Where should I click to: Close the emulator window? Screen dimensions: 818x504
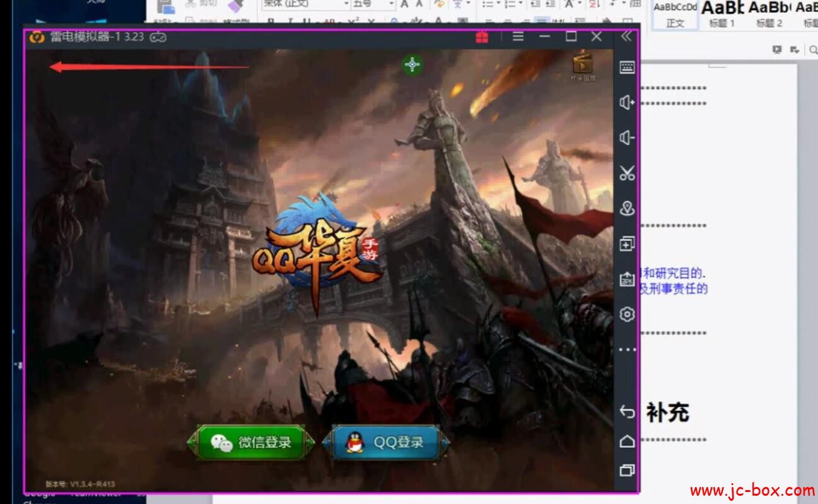pyautogui.click(x=597, y=37)
